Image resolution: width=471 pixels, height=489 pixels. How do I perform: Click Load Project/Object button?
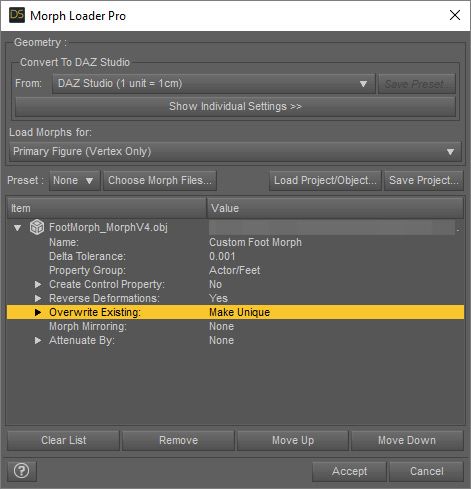(325, 180)
